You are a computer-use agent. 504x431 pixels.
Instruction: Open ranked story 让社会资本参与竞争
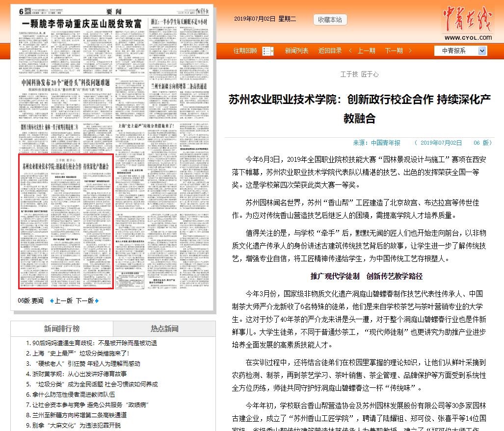90,405
